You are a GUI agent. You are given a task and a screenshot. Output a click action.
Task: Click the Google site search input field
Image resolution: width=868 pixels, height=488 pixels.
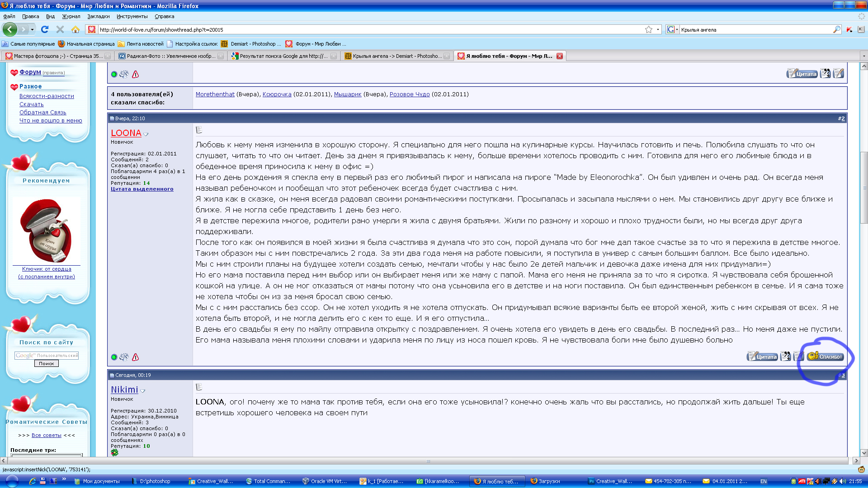[47, 356]
